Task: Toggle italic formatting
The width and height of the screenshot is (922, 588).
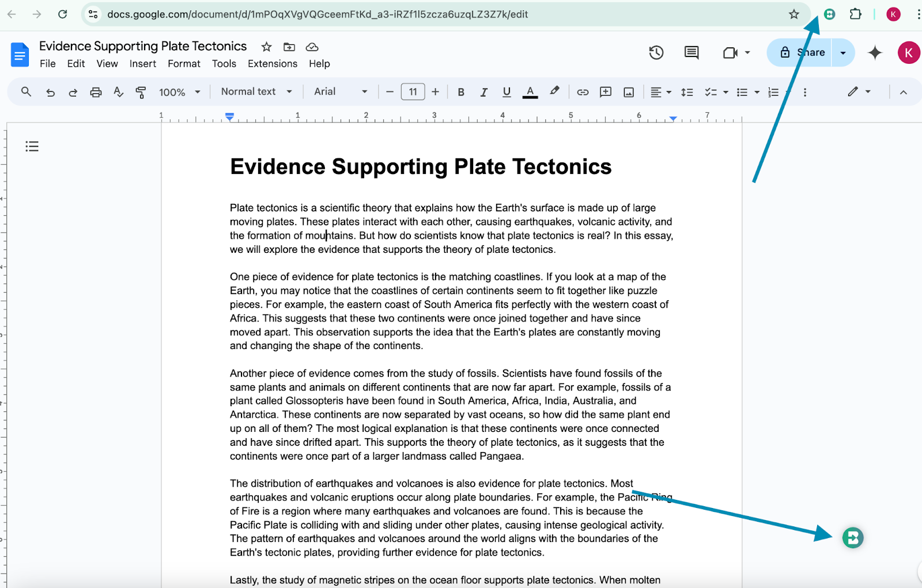Action: pyautogui.click(x=484, y=92)
